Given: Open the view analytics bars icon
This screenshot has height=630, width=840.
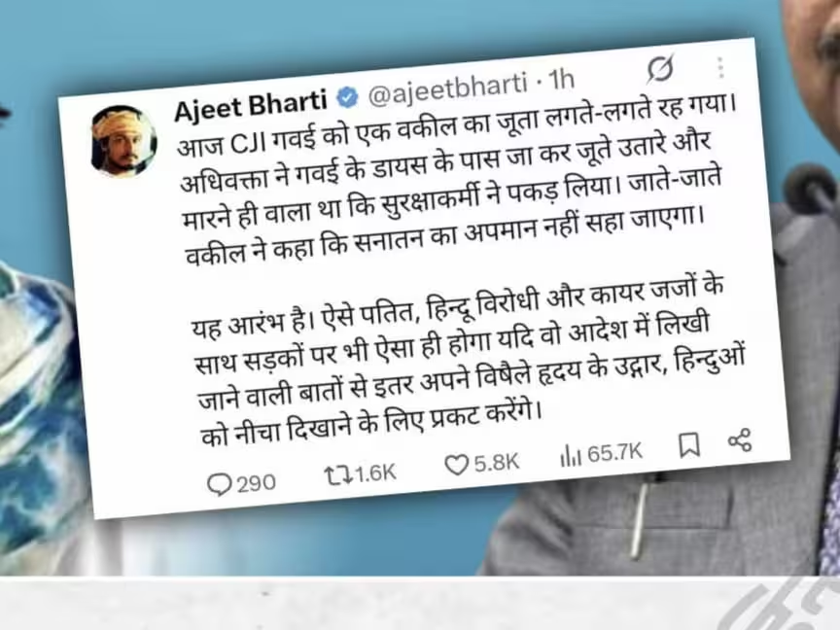Looking at the screenshot, I should (x=571, y=456).
